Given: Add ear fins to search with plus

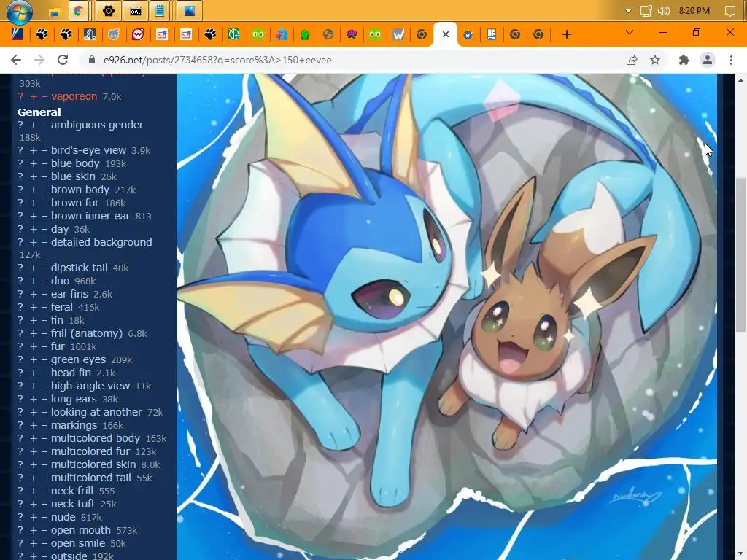Looking at the screenshot, I should 34,295.
